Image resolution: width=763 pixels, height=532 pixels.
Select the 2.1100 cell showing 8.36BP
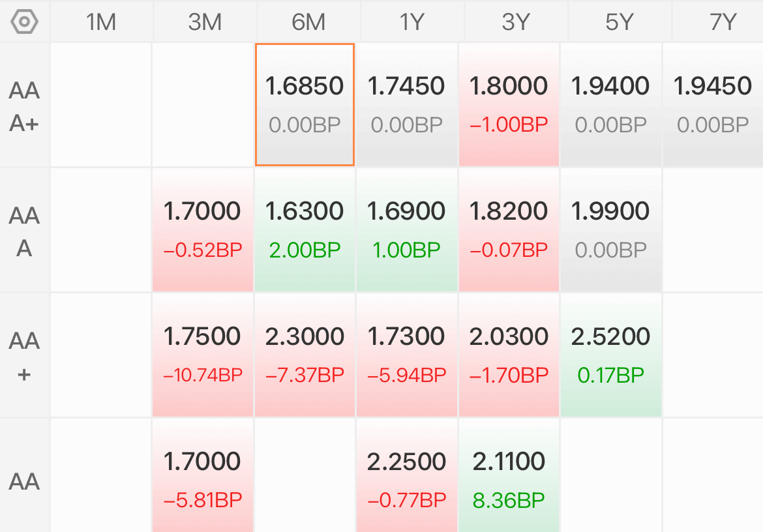coord(509,475)
